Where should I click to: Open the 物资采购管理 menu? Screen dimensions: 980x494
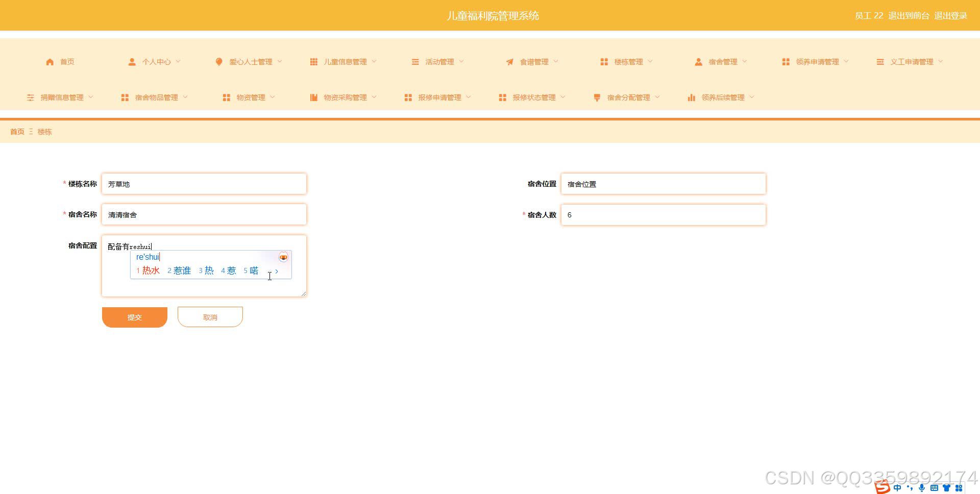[343, 97]
